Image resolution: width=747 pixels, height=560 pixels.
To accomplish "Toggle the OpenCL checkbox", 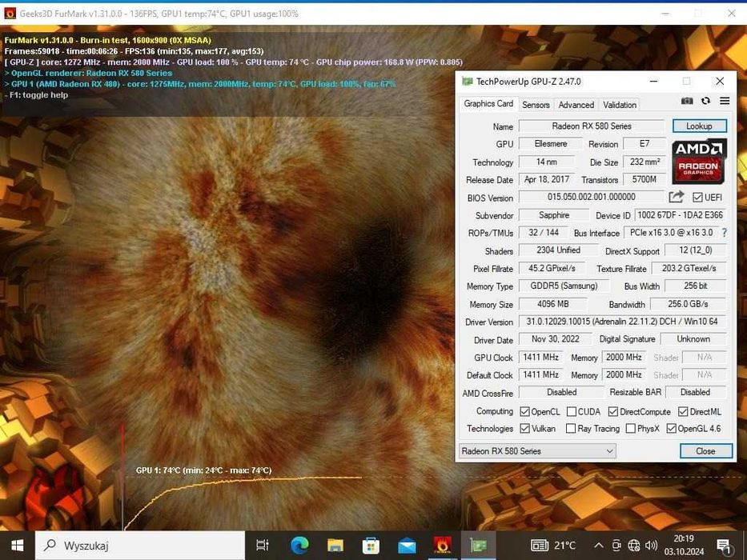I will coord(524,411).
